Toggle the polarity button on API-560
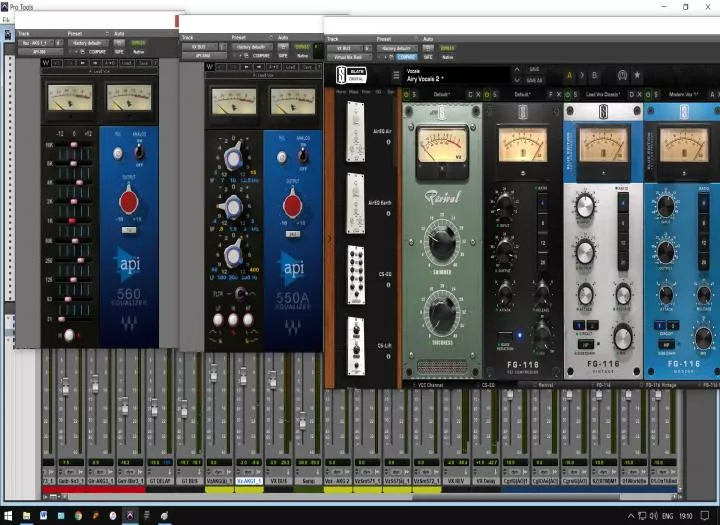 tap(118, 153)
